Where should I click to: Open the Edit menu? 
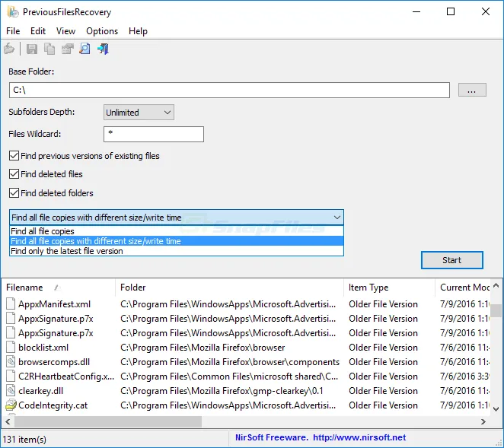tap(38, 31)
